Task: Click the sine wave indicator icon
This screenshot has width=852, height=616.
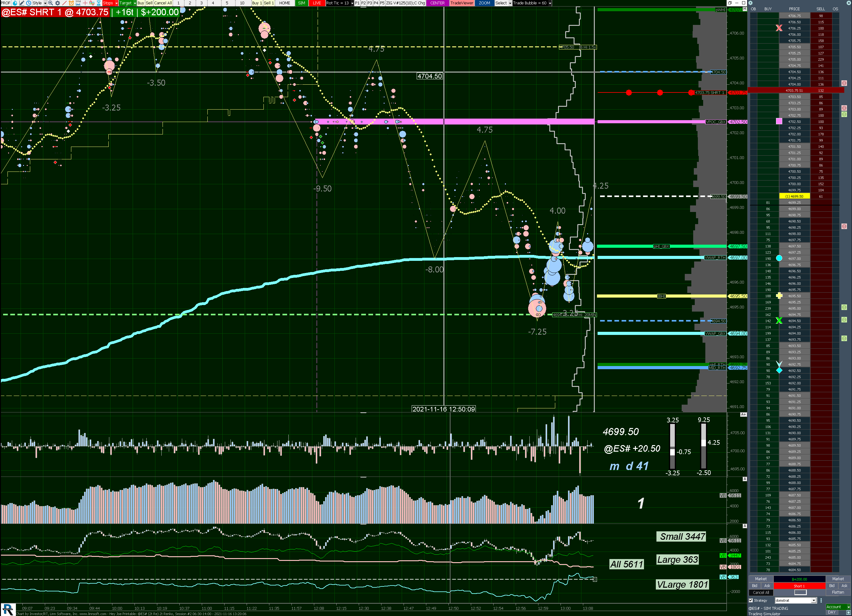Action: [92, 3]
